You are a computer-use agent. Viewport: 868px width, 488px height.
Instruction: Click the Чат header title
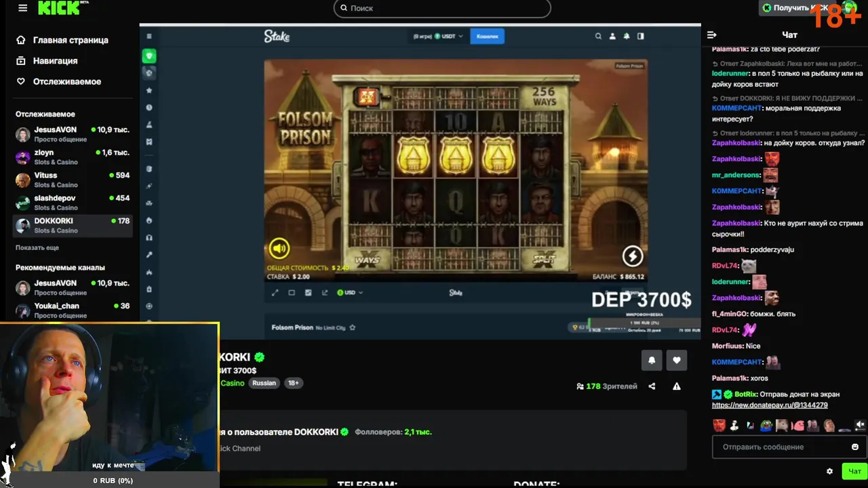(789, 35)
